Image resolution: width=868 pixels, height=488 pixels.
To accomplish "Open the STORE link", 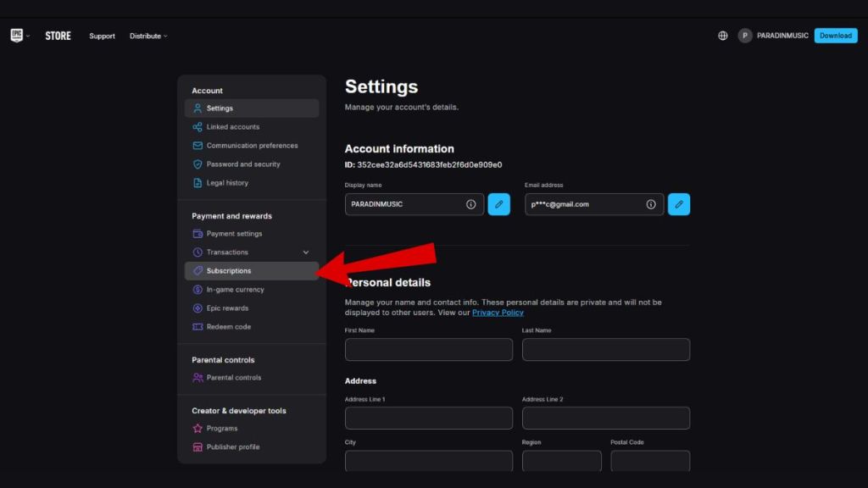I will 58,36.
